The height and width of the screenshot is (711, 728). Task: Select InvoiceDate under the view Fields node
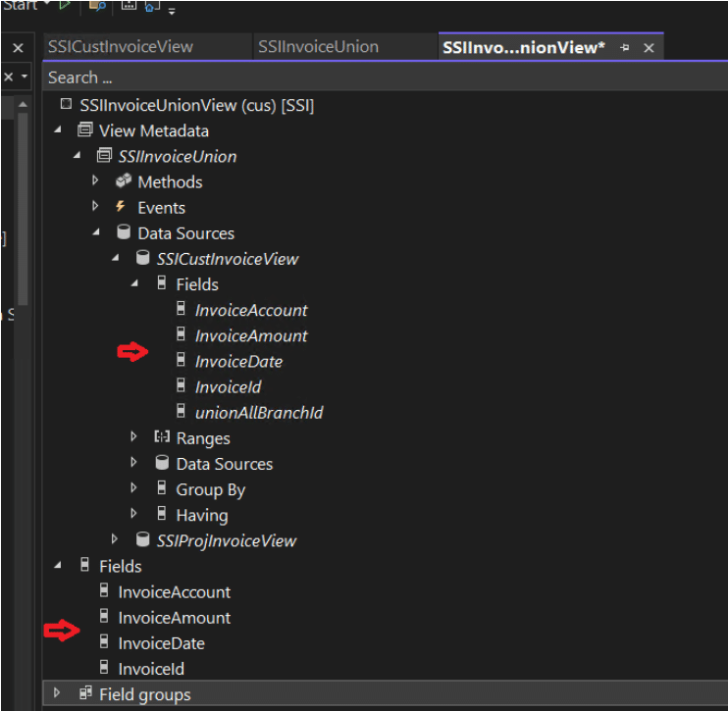161,643
